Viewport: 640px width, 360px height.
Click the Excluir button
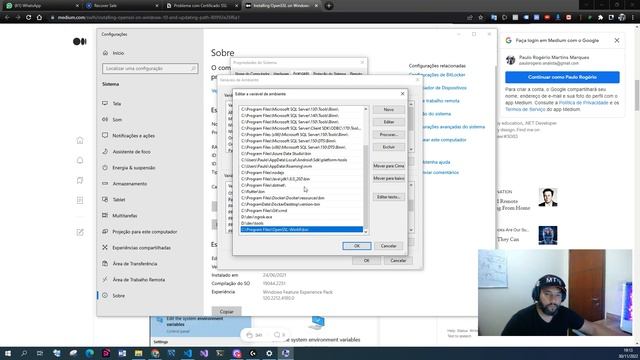coord(389,147)
